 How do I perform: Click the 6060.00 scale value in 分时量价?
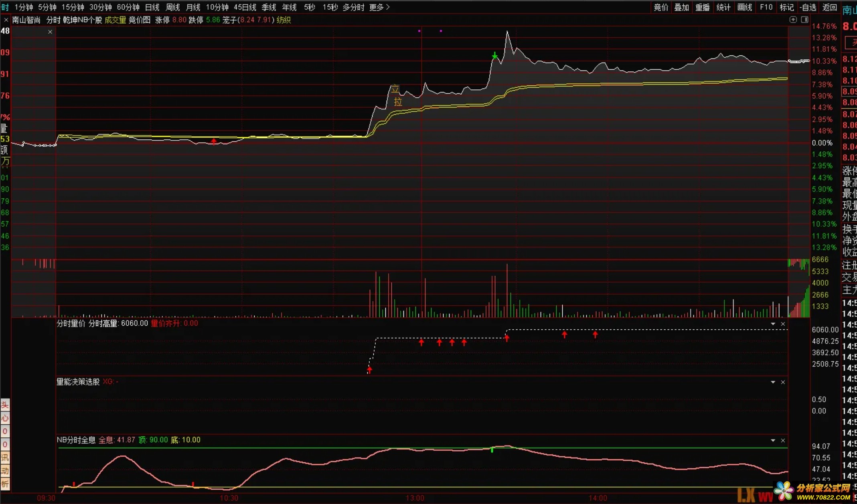[825, 329]
